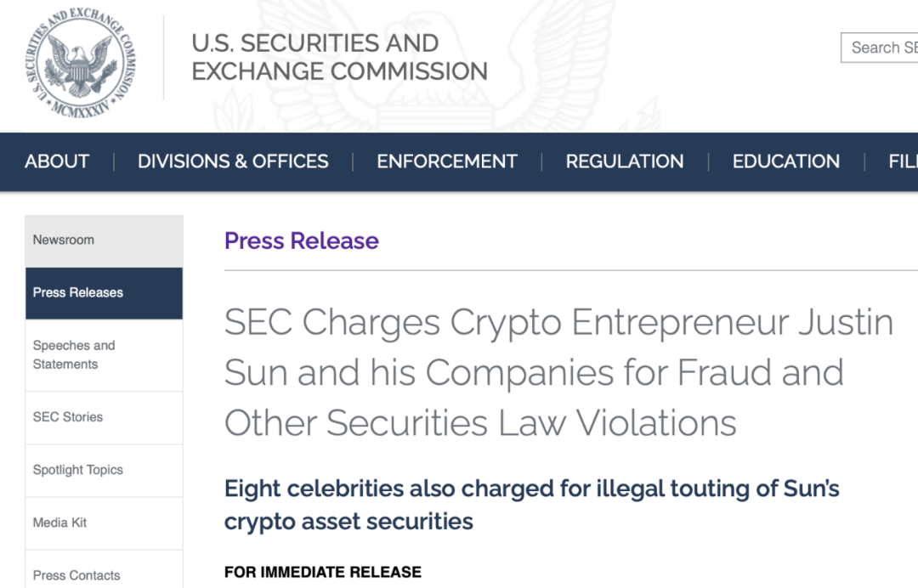Click the Eight celebrities charged subheading

coord(531,505)
